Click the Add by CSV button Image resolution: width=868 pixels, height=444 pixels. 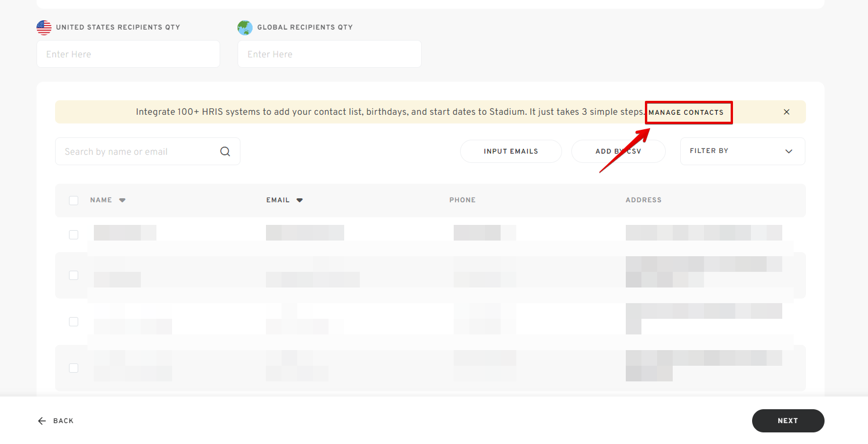(x=618, y=151)
